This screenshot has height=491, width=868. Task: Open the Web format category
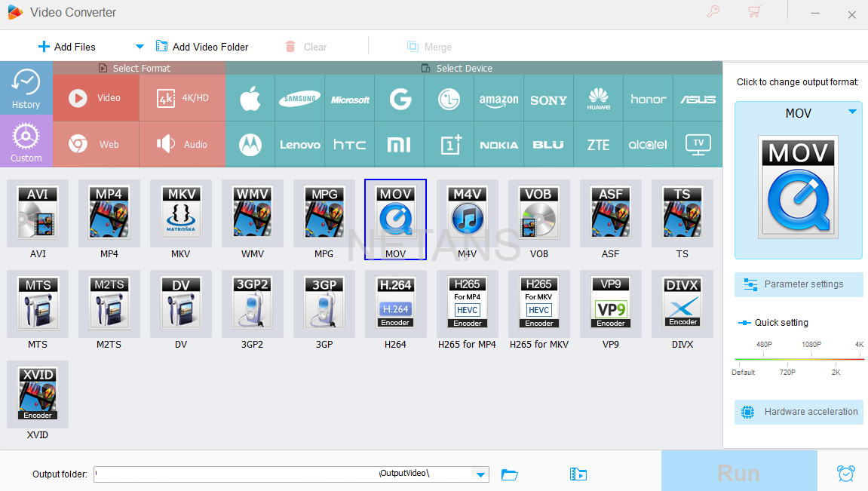[x=96, y=144]
